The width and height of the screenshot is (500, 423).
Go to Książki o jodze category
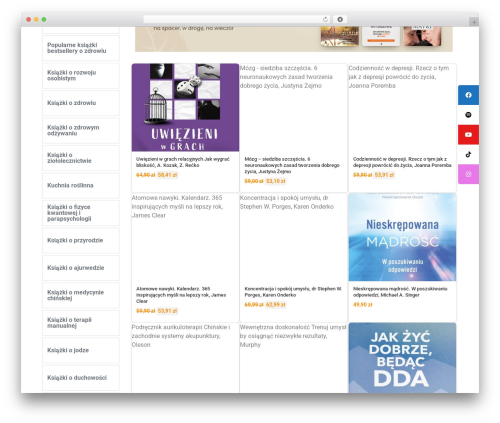[x=81, y=350]
